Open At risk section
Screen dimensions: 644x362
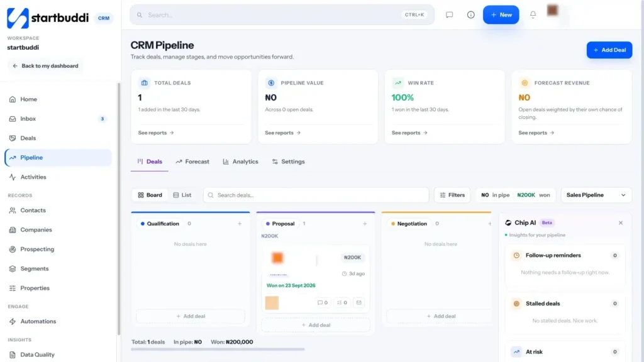(x=565, y=352)
